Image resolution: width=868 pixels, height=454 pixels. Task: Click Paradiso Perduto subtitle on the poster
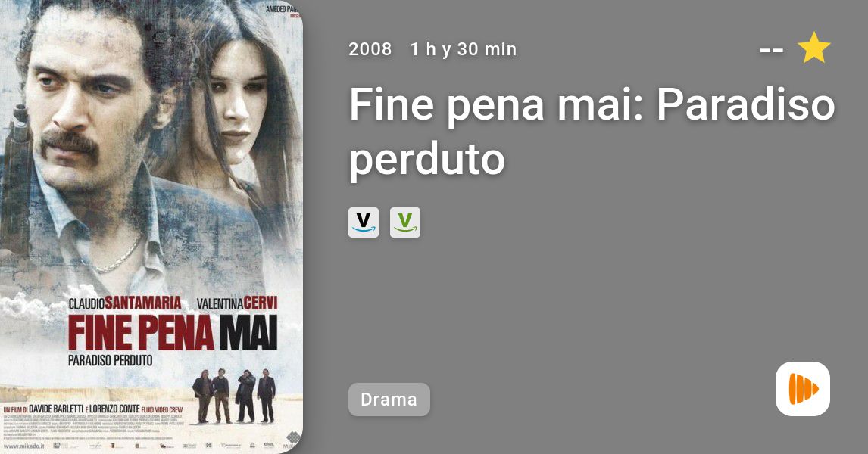(x=110, y=360)
